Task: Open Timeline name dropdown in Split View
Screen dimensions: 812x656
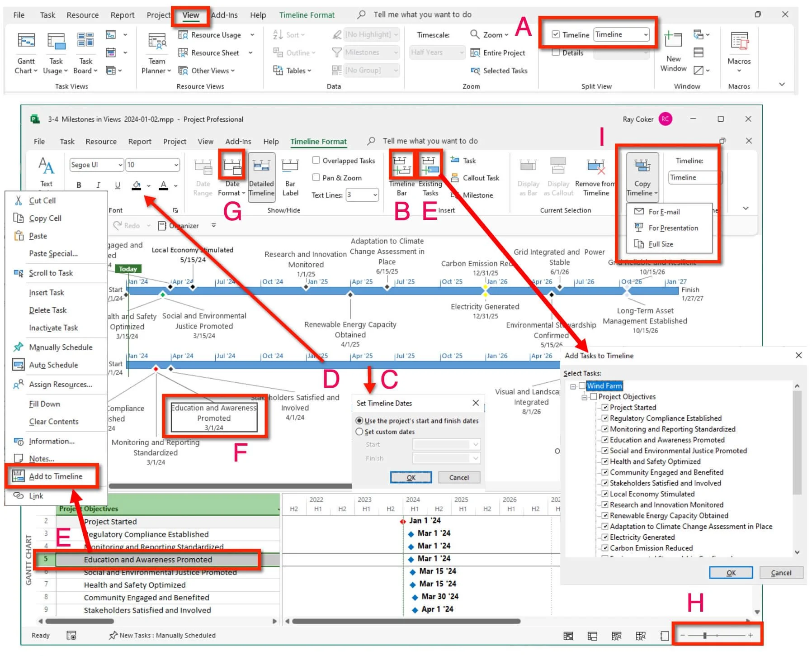Action: pyautogui.click(x=646, y=34)
